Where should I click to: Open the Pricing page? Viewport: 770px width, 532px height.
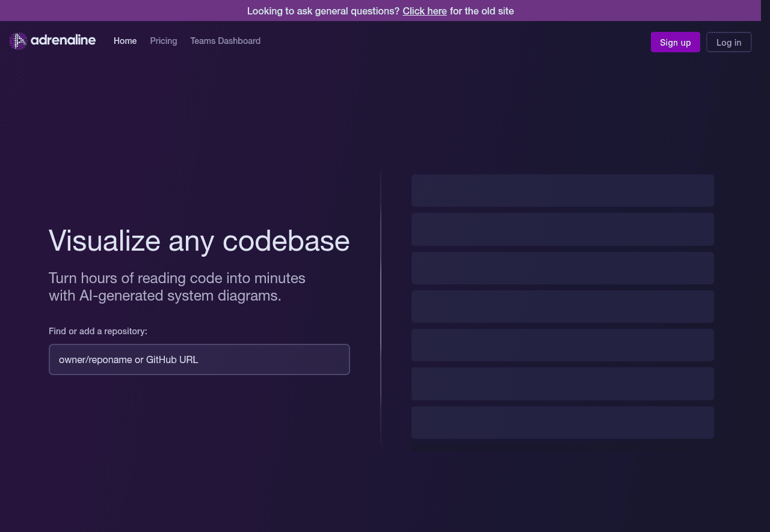(x=164, y=41)
